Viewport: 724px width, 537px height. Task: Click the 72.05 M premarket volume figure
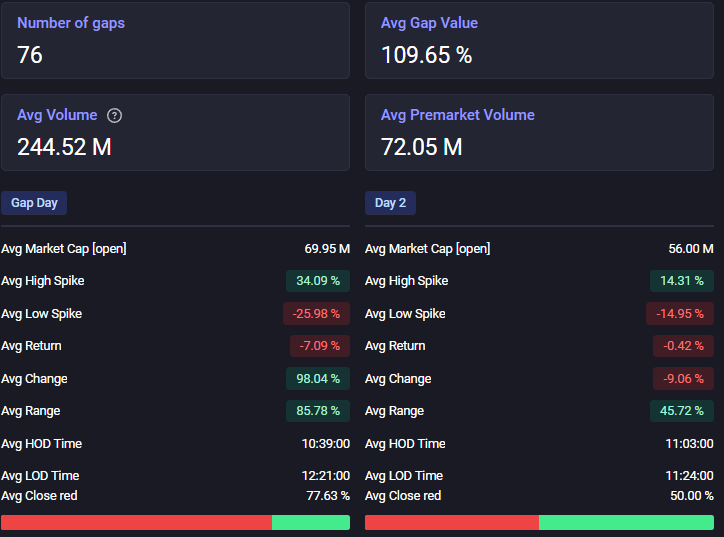point(422,147)
